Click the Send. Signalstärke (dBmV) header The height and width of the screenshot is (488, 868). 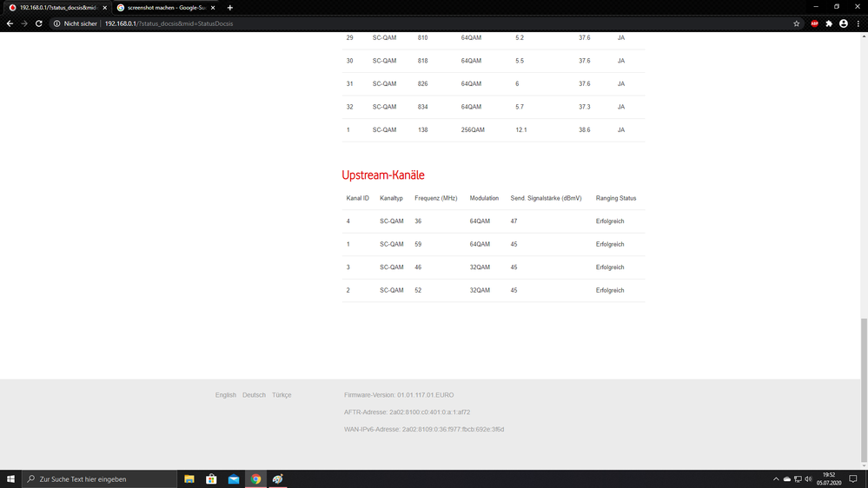pos(546,198)
